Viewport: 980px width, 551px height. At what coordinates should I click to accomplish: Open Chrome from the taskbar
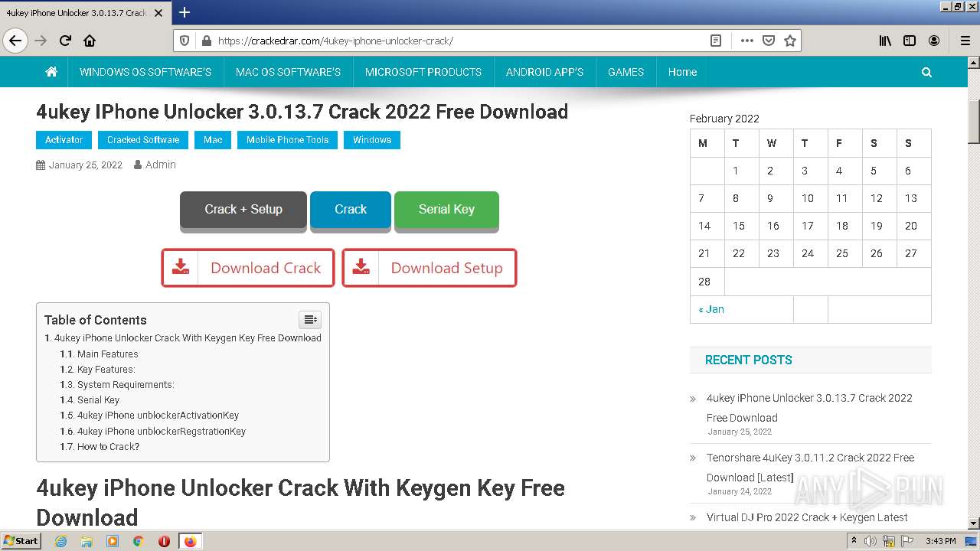(x=138, y=541)
